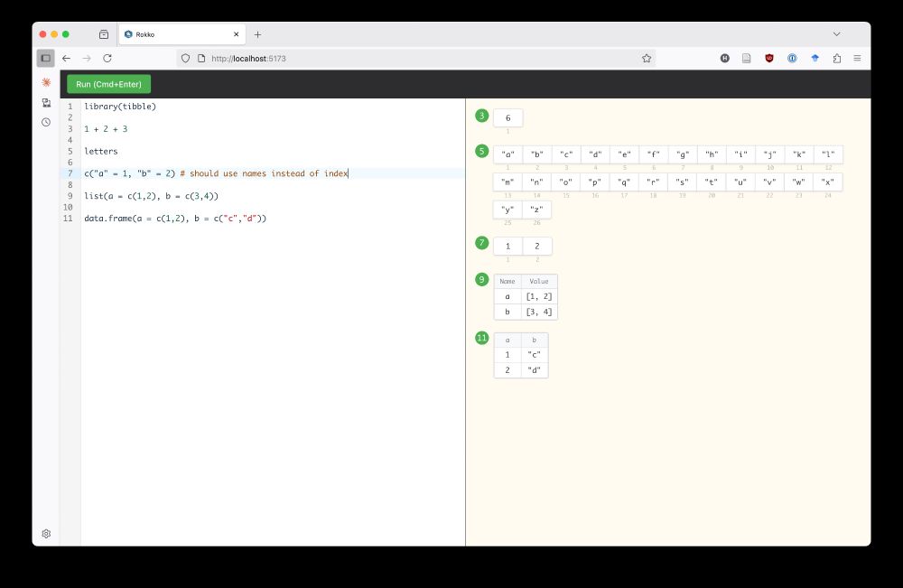Viewport: 903px width, 588px height.
Task: Click the result cell showing 6
Action: (507, 118)
